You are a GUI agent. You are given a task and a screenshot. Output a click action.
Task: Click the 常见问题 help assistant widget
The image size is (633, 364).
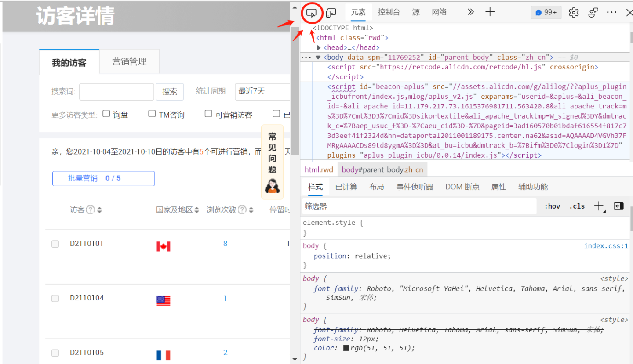[x=272, y=162]
